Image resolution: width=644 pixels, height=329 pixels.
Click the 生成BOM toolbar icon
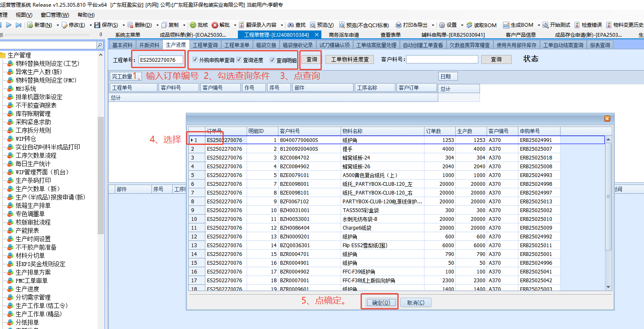(x=506, y=25)
